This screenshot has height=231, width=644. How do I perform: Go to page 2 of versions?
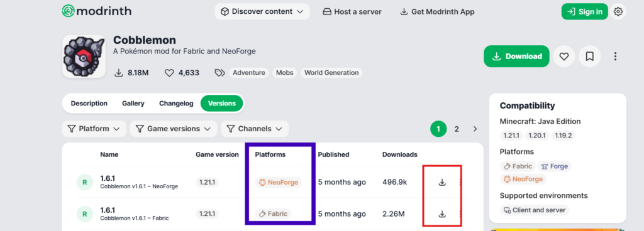pos(457,129)
